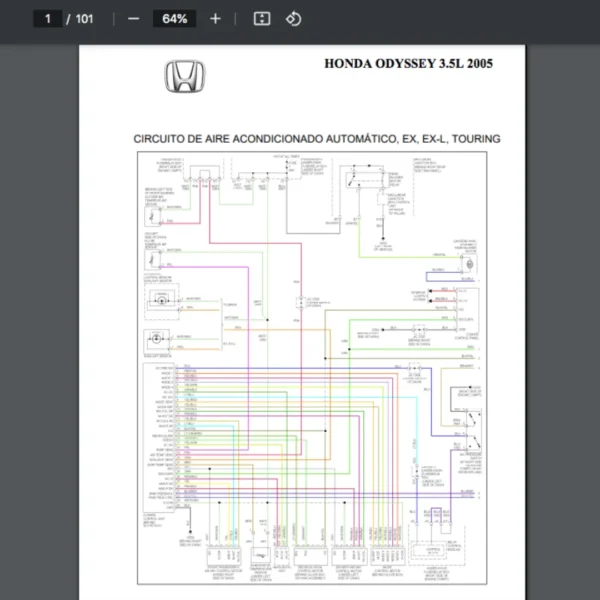Zoom in using the plus button
The width and height of the screenshot is (600, 600).
tap(215, 19)
